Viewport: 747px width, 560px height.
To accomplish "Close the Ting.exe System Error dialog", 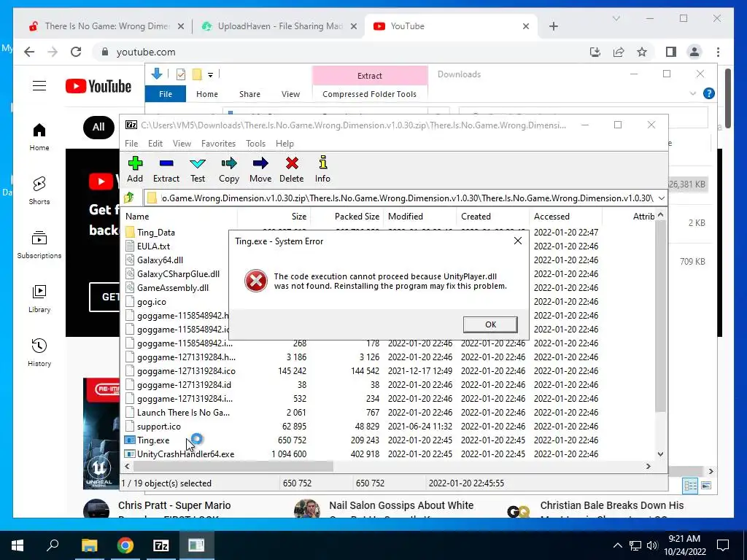I will [x=518, y=241].
